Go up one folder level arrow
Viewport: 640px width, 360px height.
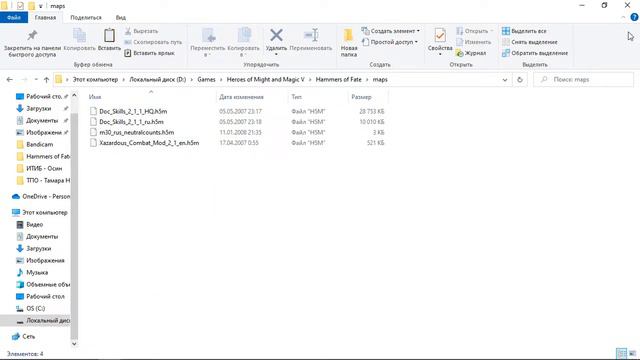(x=46, y=80)
